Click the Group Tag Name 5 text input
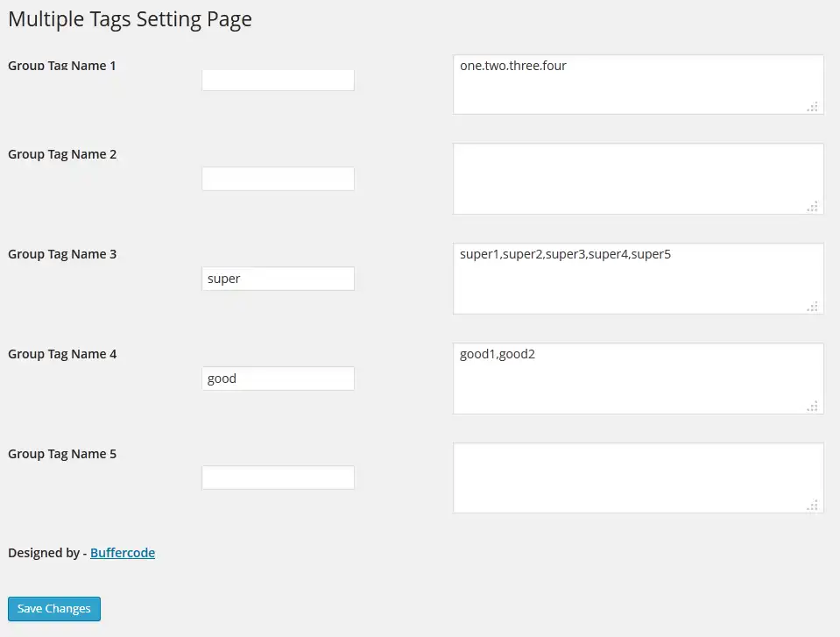The height and width of the screenshot is (637, 840). (x=278, y=478)
